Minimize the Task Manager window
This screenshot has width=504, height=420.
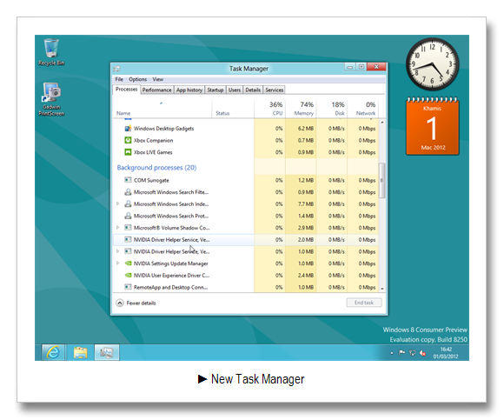coord(350,67)
